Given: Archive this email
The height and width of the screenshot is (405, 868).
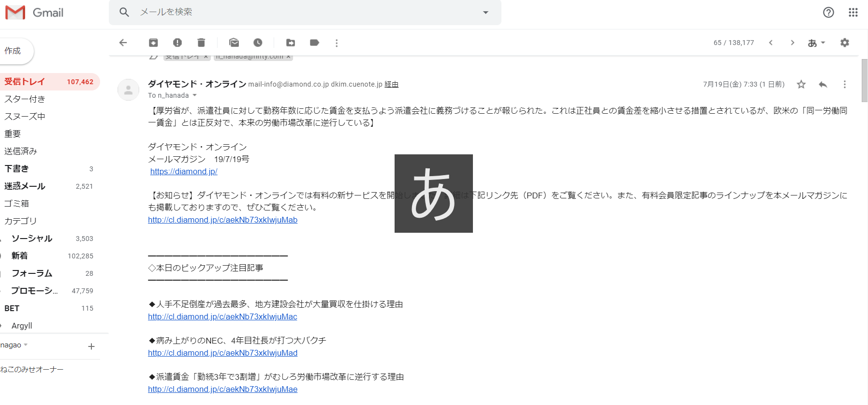Looking at the screenshot, I should click(x=153, y=43).
